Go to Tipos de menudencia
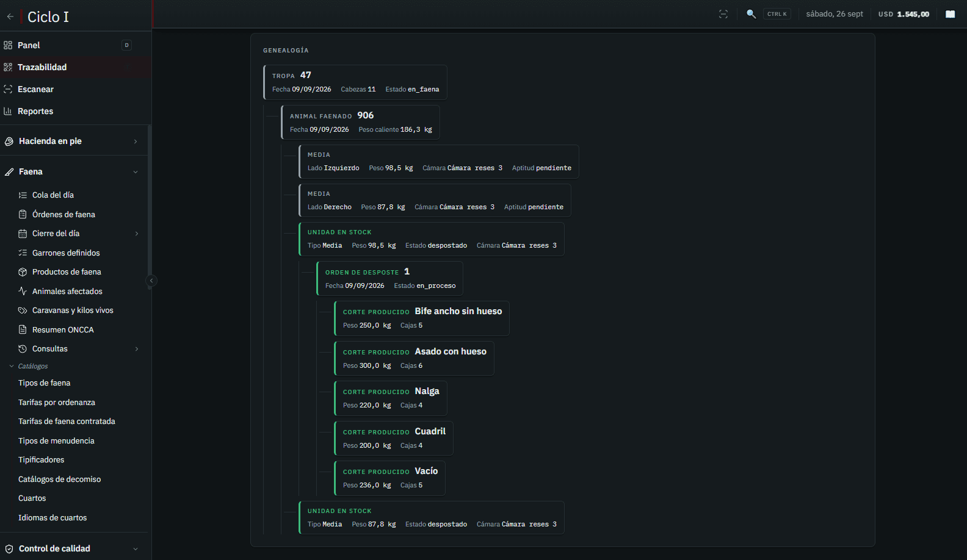Viewport: 967px width, 560px height. coord(56,441)
